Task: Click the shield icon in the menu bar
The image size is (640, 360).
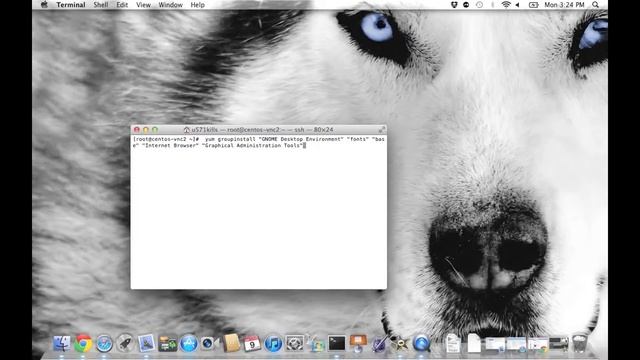Action: [x=454, y=5]
